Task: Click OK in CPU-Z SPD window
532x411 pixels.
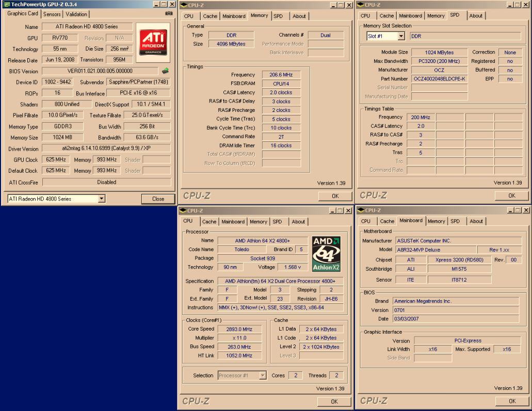Action: point(512,195)
